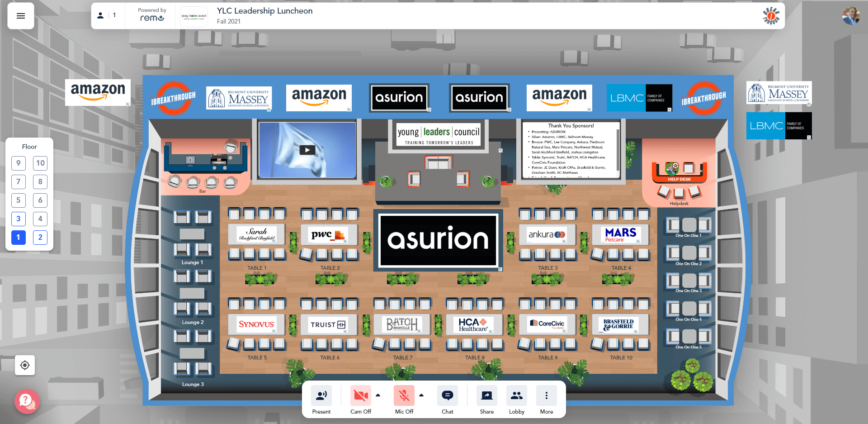Join the Truist table

[330, 324]
